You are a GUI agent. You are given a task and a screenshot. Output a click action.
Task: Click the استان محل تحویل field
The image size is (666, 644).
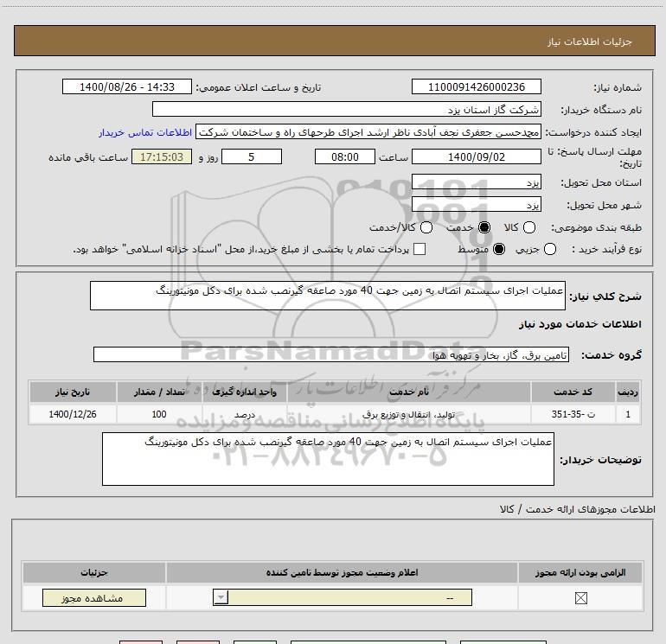pyautogui.click(x=476, y=182)
